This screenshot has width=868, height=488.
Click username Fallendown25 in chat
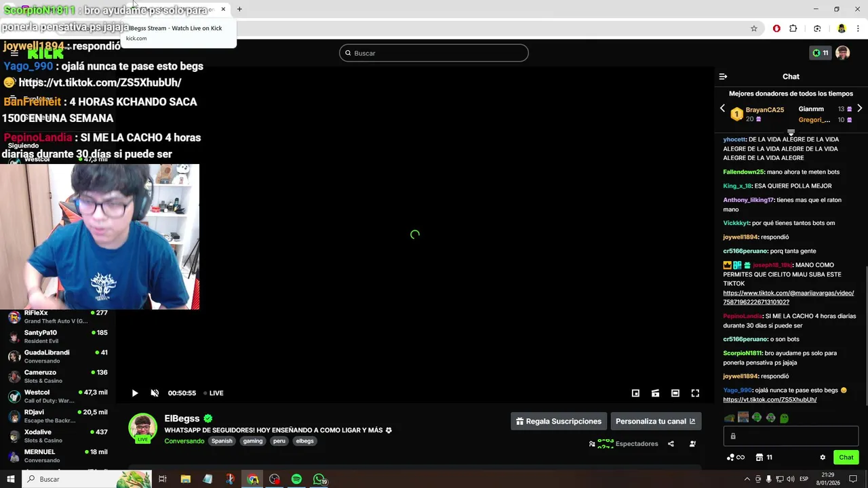(743, 172)
